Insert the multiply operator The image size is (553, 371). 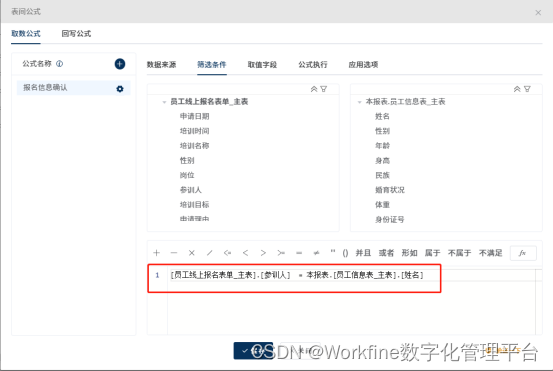coord(192,253)
